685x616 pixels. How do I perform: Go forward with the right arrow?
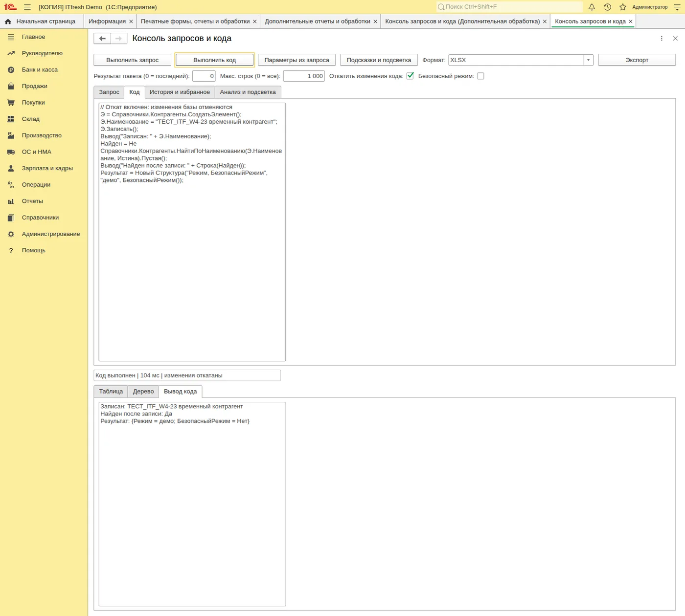(119, 39)
